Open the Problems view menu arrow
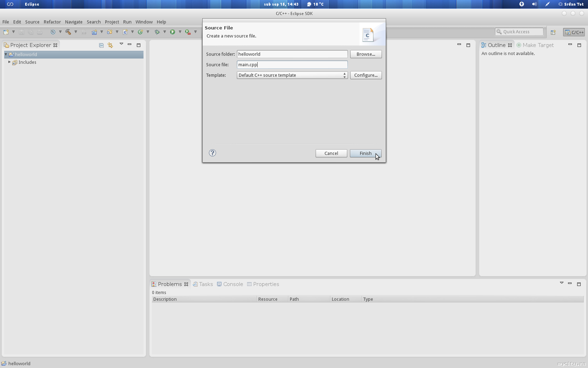The height and width of the screenshot is (368, 588). tap(562, 283)
